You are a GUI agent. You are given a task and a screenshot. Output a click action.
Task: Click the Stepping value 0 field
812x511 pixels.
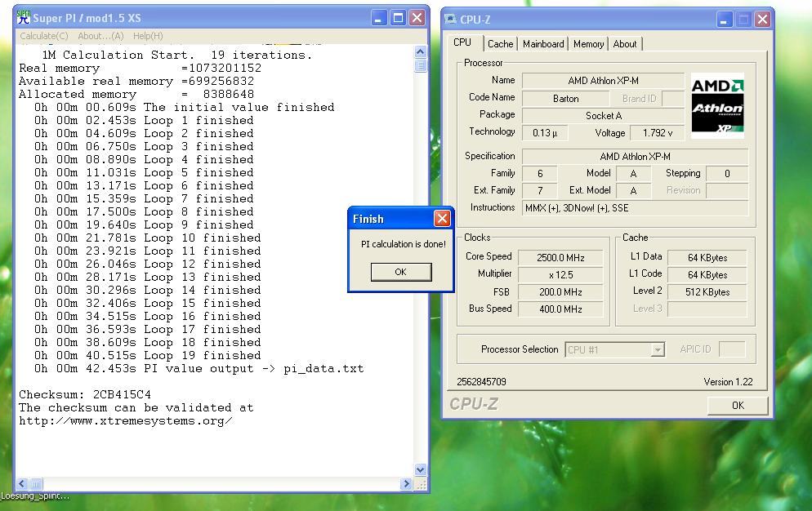[x=727, y=173]
